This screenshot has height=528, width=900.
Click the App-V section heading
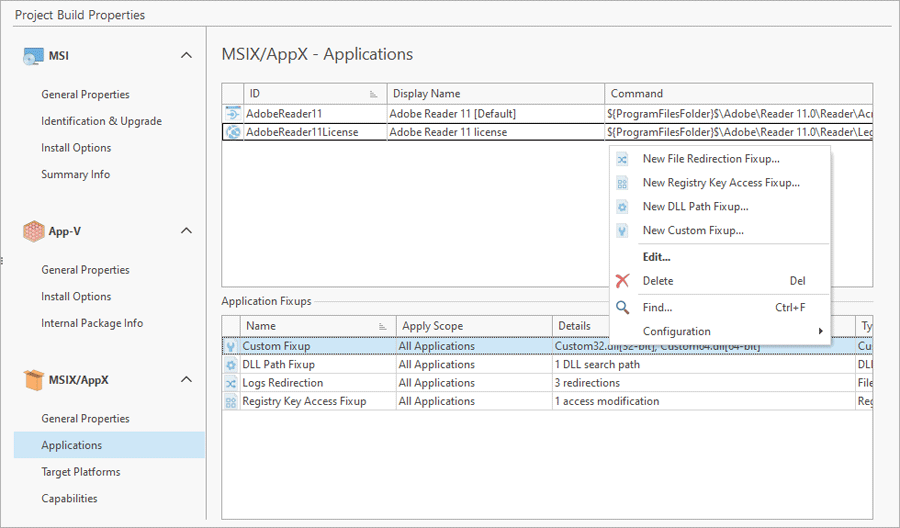[64, 231]
